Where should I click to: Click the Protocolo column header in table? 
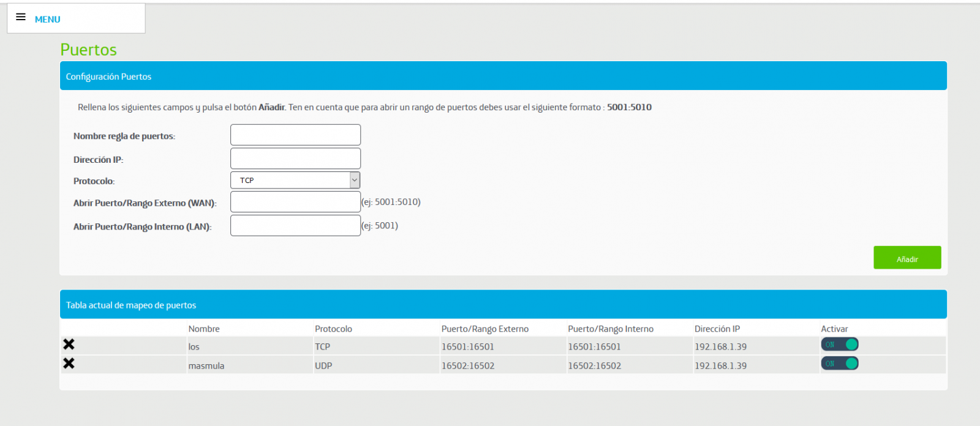(333, 329)
